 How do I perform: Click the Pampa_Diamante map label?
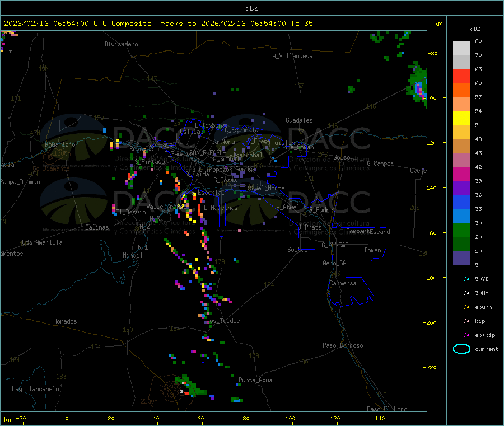(24, 182)
